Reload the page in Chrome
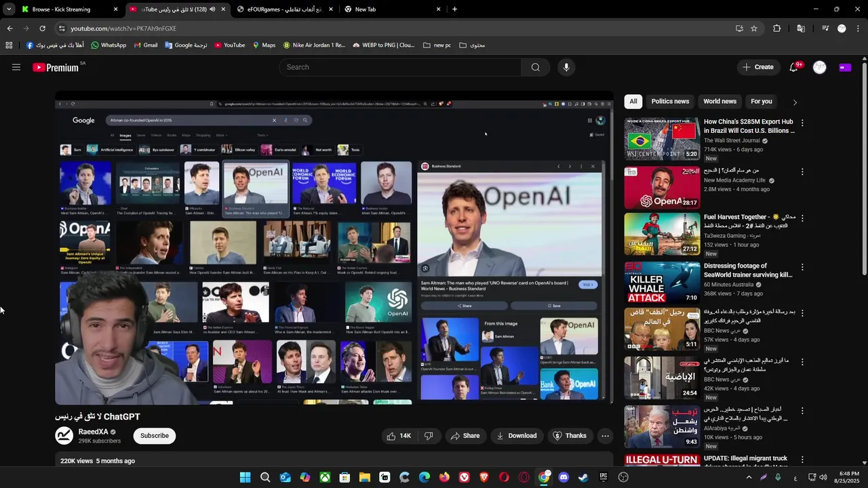 42,28
